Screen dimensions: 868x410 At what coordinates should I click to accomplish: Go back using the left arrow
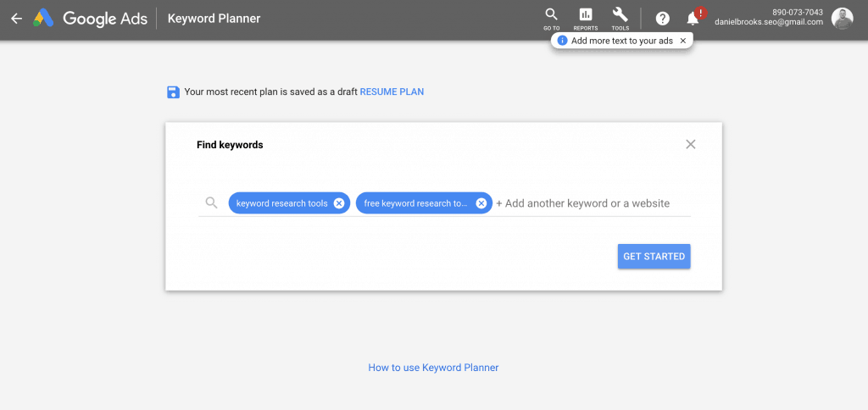17,19
